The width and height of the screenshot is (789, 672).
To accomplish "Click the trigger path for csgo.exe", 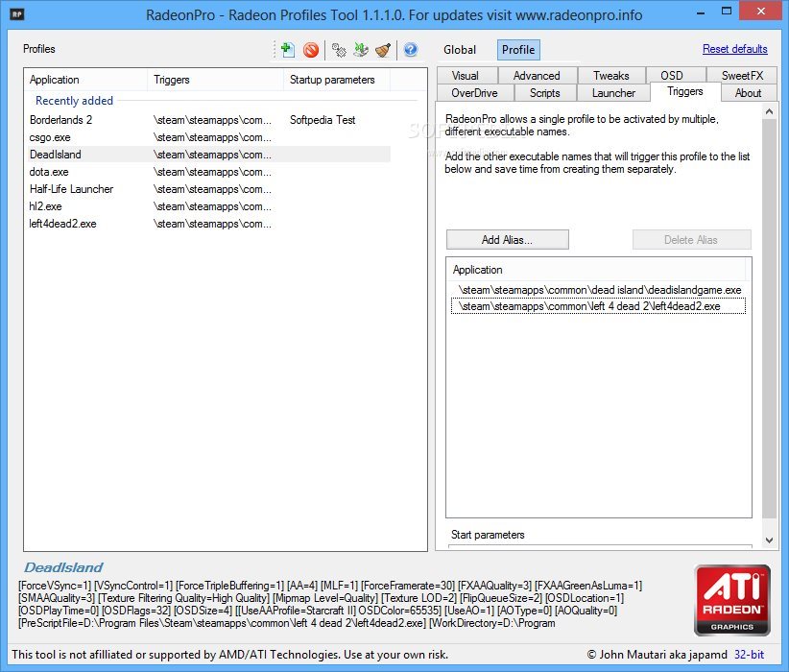I will coord(212,137).
